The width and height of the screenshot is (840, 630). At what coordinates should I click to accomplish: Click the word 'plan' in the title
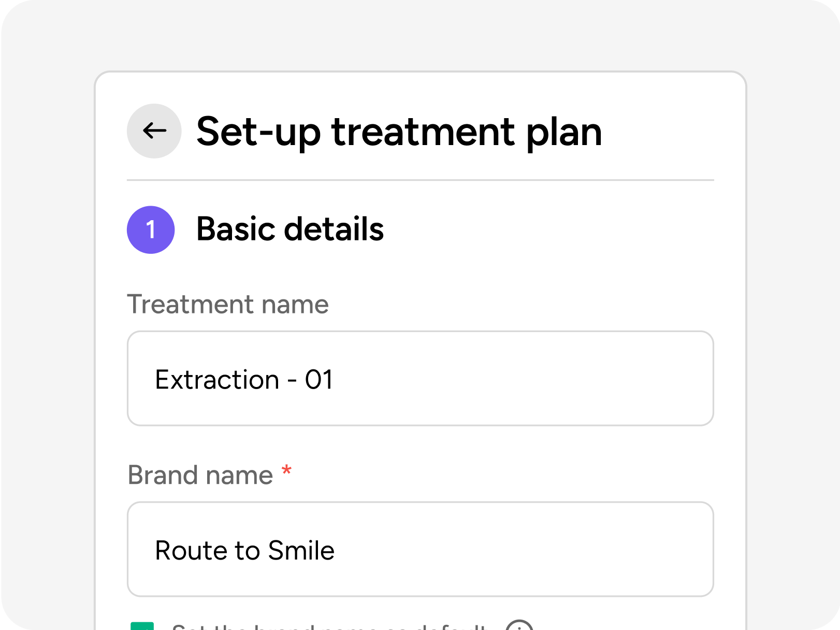pos(564,133)
